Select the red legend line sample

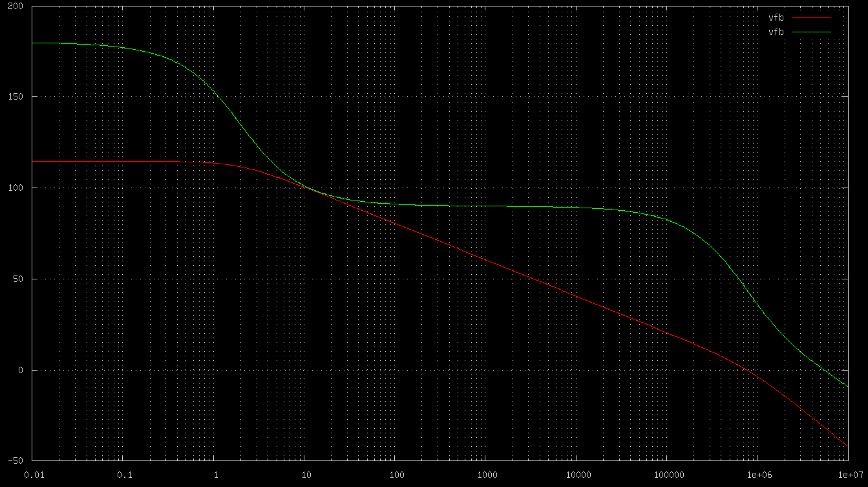[x=811, y=17]
